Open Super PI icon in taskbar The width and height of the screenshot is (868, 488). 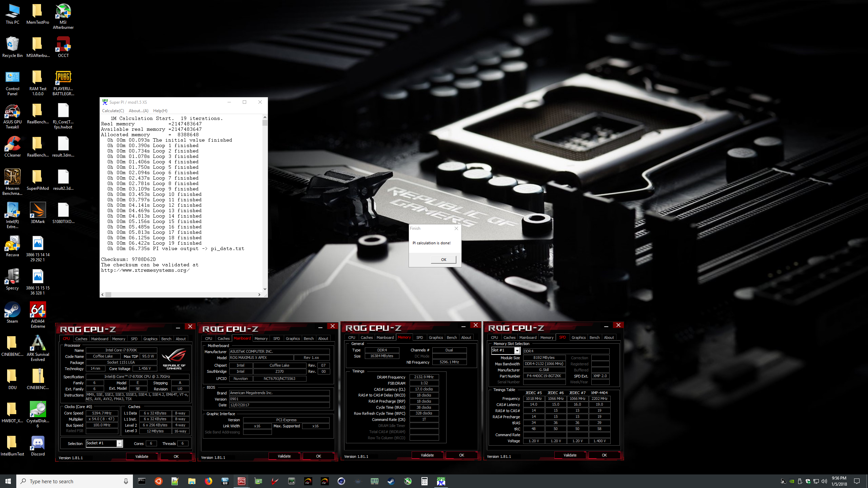pyautogui.click(x=441, y=481)
